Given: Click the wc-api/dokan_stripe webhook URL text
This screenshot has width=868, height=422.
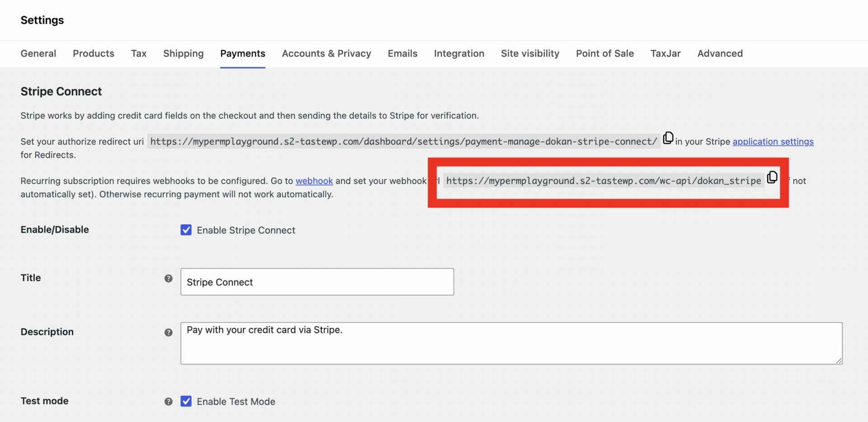Looking at the screenshot, I should pos(604,181).
